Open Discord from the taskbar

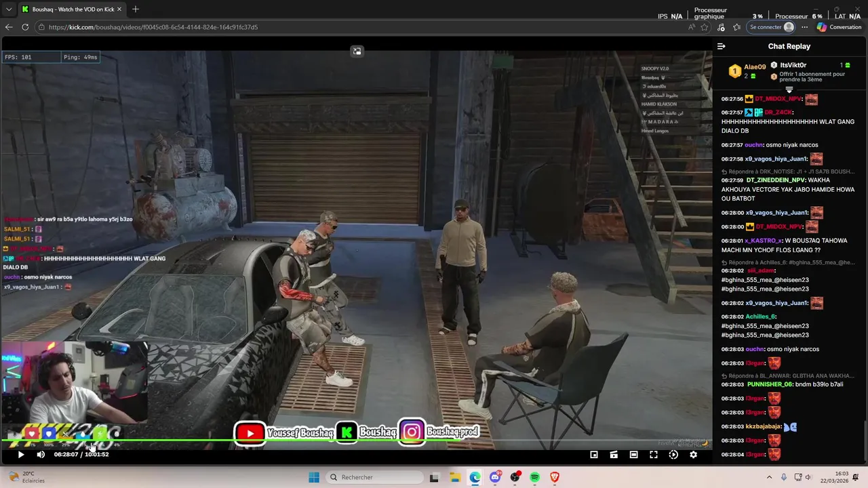[495, 477]
